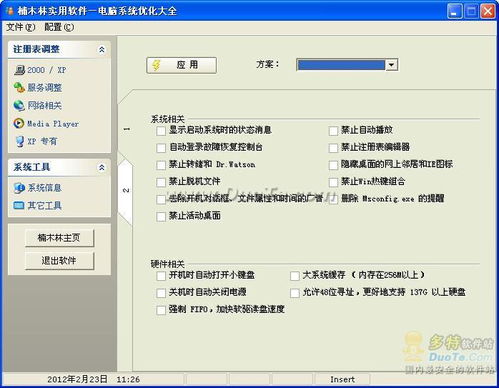Enable 允许48位寻址 checkbox
The height and width of the screenshot is (388, 499).
pyautogui.click(x=295, y=293)
